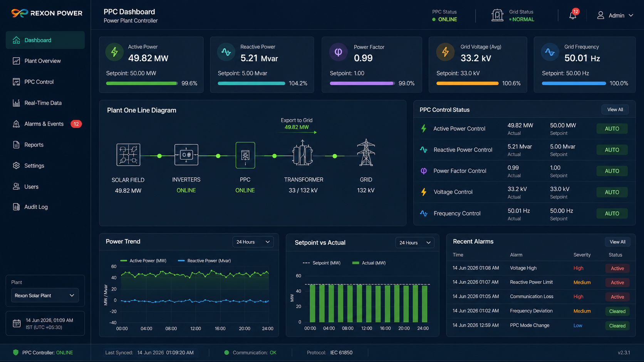The width and height of the screenshot is (644, 362).
Task: Click the Reactive Power Control row icon
Action: pyautogui.click(x=424, y=150)
